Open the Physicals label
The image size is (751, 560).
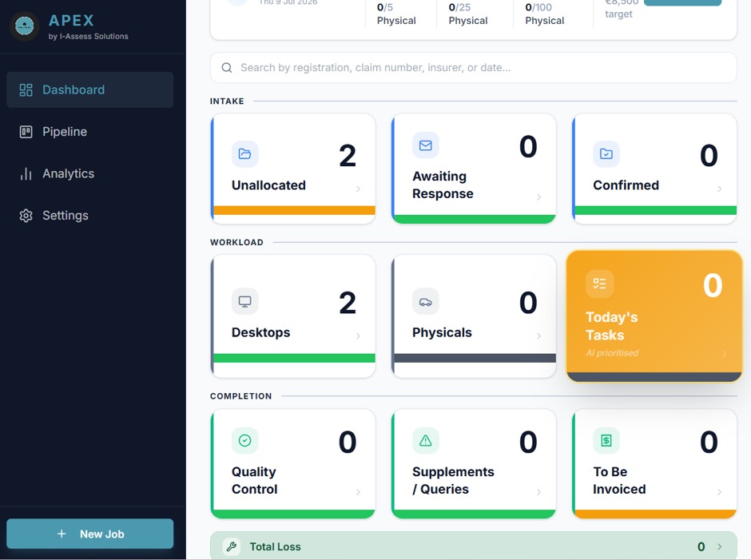point(442,332)
